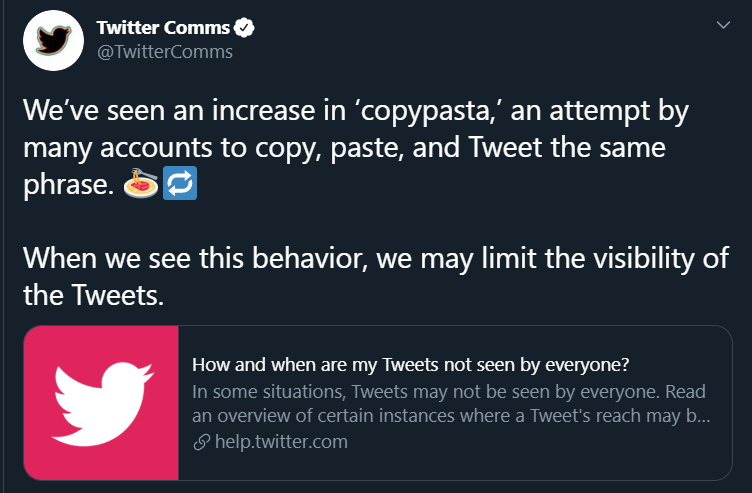This screenshot has width=752, height=493.
Task: Click the card description starting 'In some situations'
Action: click(x=451, y=404)
